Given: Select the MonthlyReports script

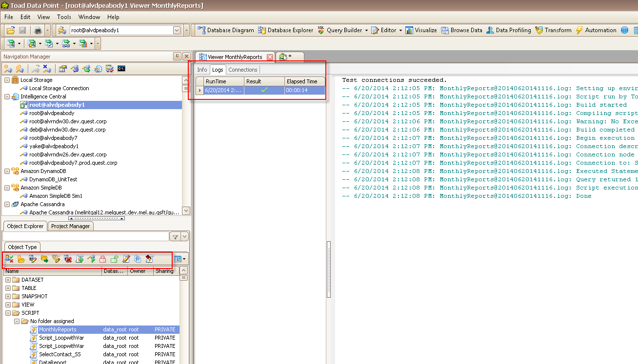Looking at the screenshot, I should [58, 329].
